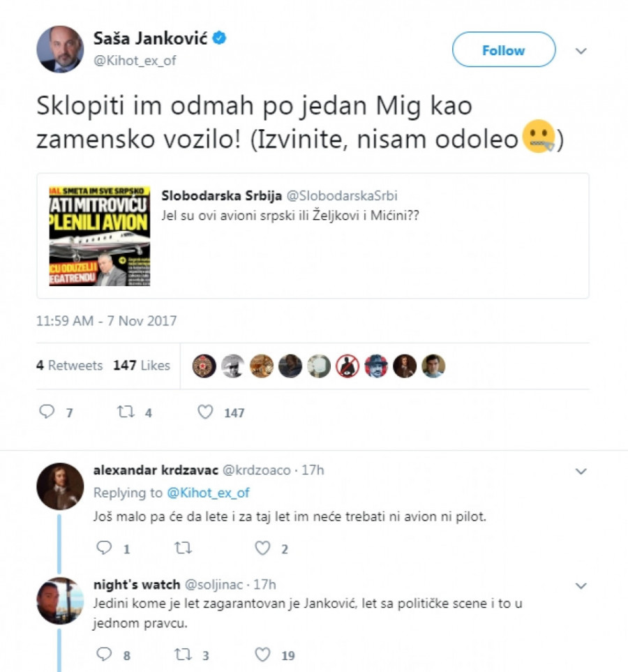Open the @Kihot_ex_of mention link
The image size is (628, 672).
click(208, 493)
